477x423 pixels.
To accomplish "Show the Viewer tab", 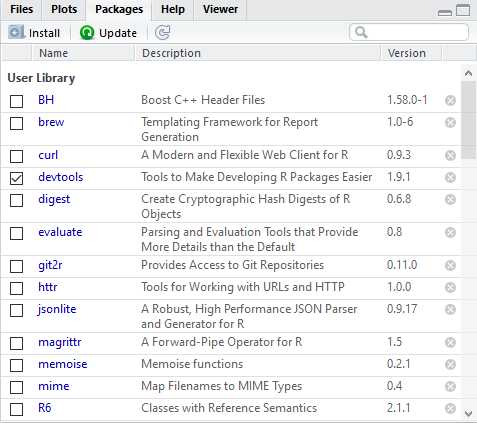I will tap(220, 9).
